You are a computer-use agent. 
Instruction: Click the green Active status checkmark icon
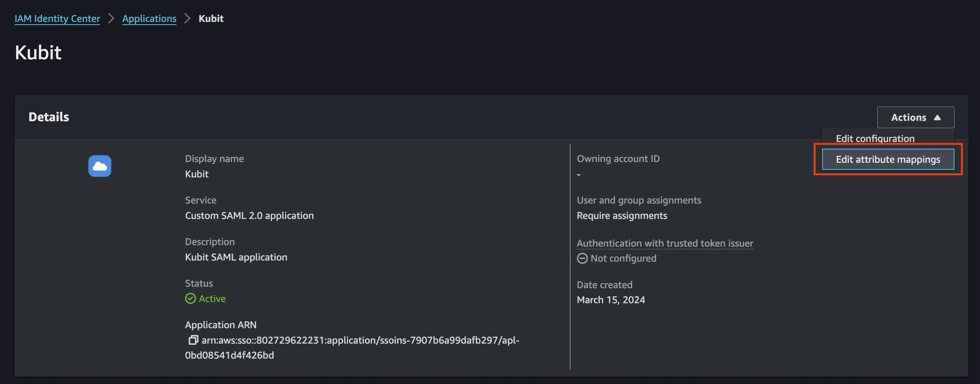pyautogui.click(x=190, y=299)
